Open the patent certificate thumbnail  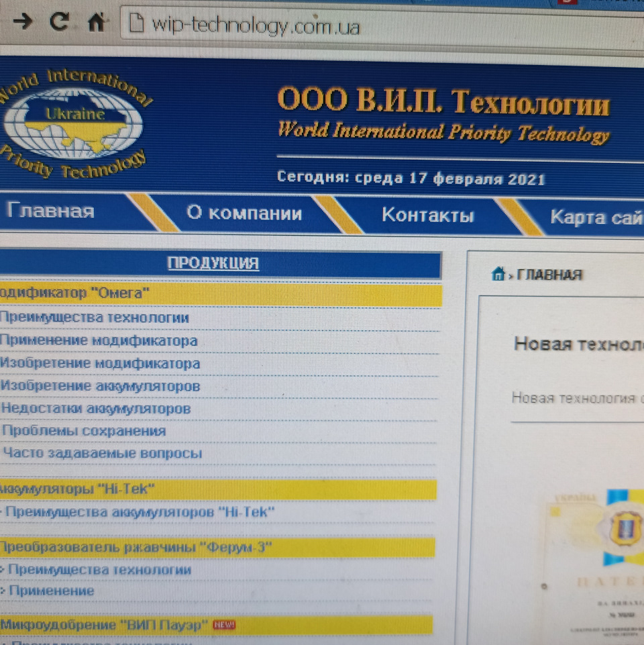tap(594, 567)
